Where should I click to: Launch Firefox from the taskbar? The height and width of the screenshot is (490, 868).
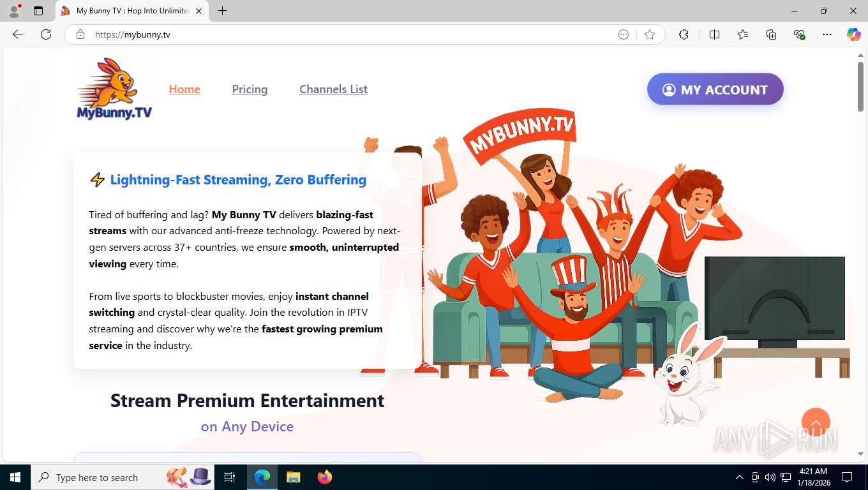[324, 477]
